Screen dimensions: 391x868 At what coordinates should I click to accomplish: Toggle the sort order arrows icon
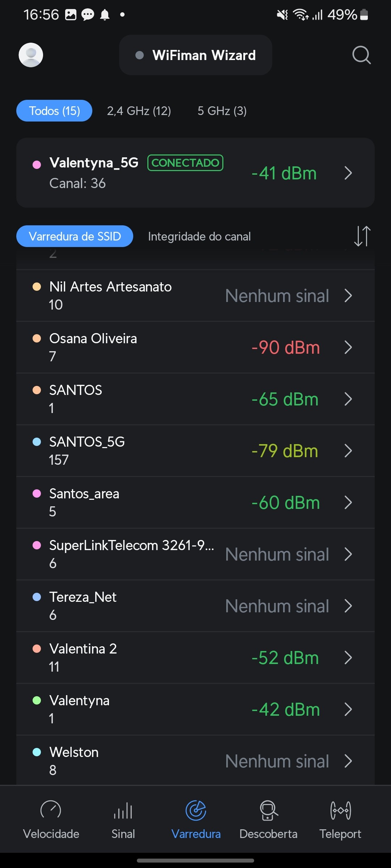pyautogui.click(x=362, y=236)
